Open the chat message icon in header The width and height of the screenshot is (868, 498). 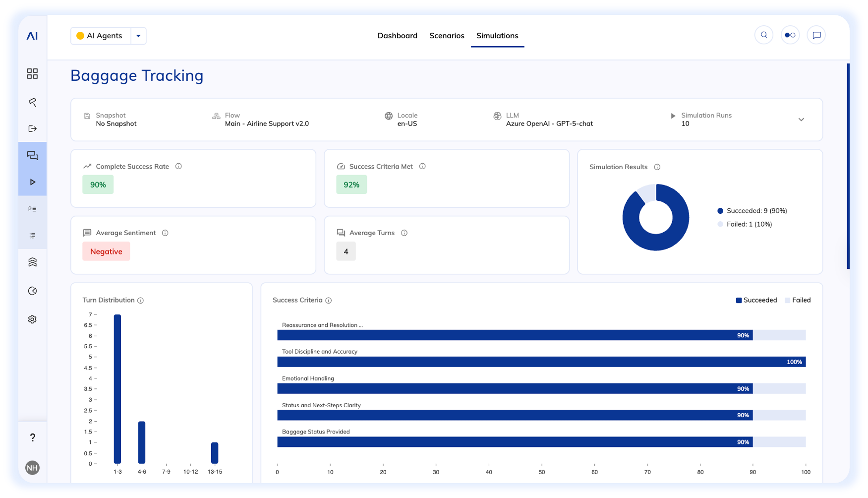pyautogui.click(x=816, y=35)
